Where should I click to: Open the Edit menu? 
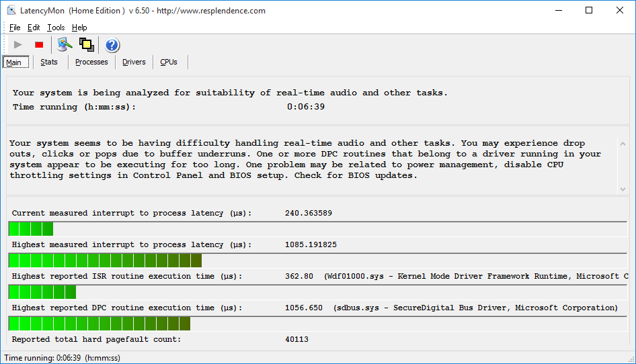click(34, 27)
